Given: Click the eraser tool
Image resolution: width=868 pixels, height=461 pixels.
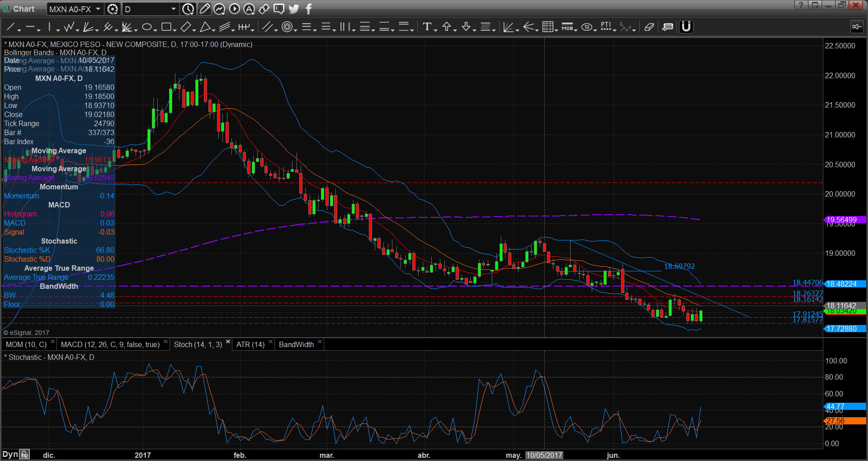Looking at the screenshot, I should click(649, 27).
